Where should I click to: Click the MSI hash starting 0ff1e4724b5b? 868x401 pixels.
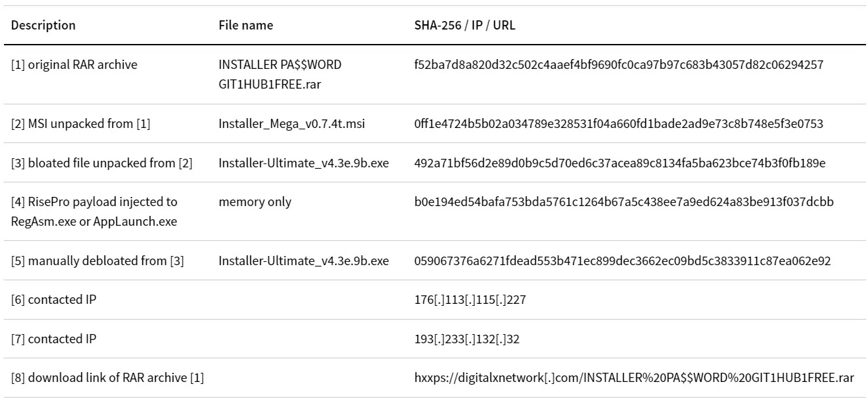[618, 124]
